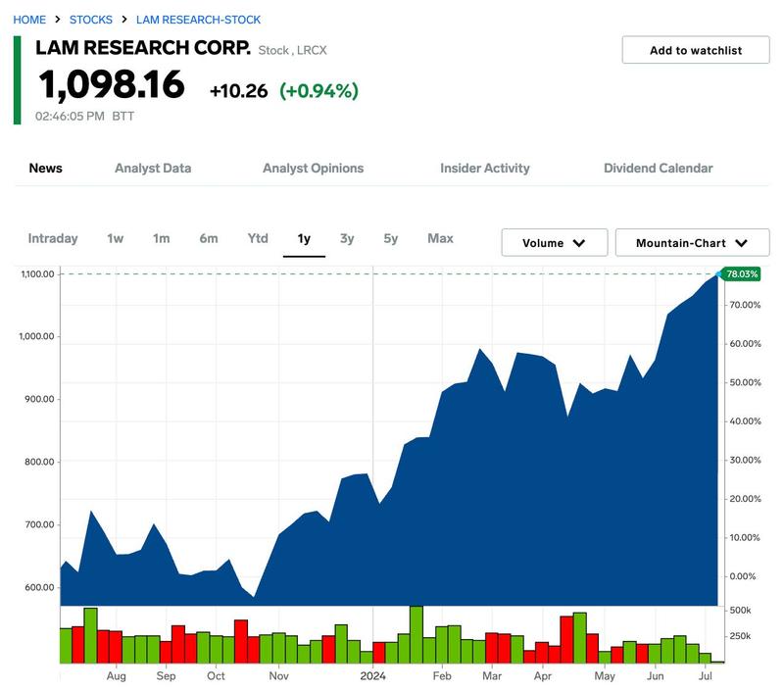
Task: Click the (+0.94%) percent change
Action: click(319, 91)
